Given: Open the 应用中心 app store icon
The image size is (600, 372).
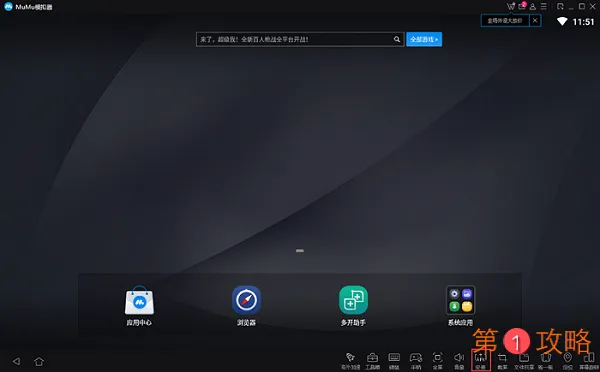Looking at the screenshot, I should point(139,300).
